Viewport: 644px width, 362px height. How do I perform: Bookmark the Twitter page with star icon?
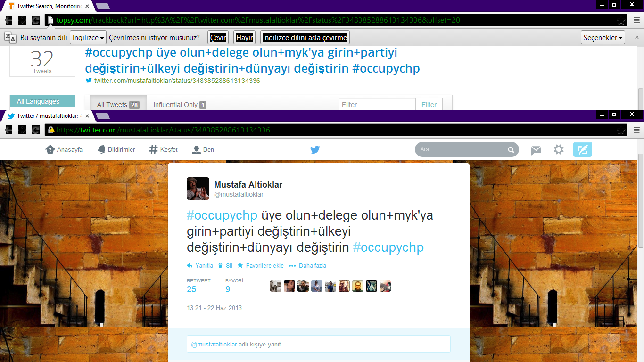622,131
